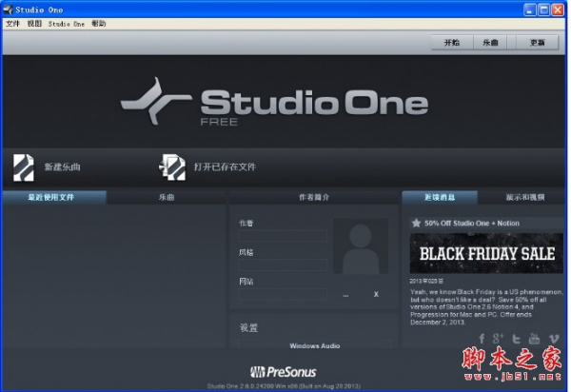Click the news date 2013 text
Image resolution: width=571 pixels, height=392 pixels.
tap(426, 281)
